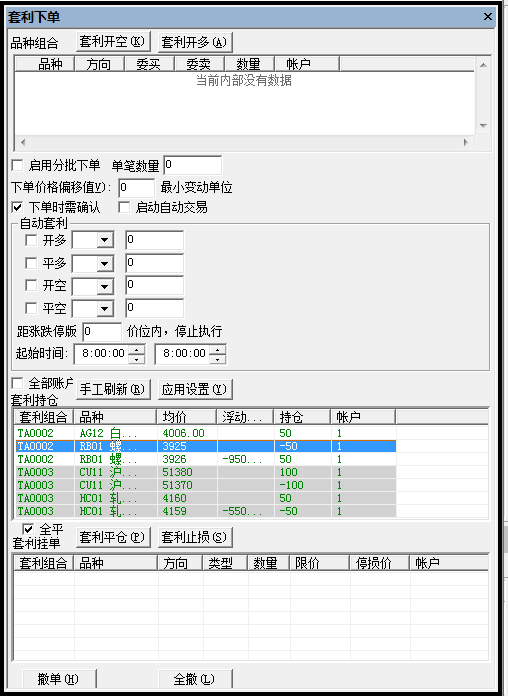This screenshot has height=696, width=508.
Task: Select the TA0003 CU11 51380 row
Action: pyautogui.click(x=206, y=472)
